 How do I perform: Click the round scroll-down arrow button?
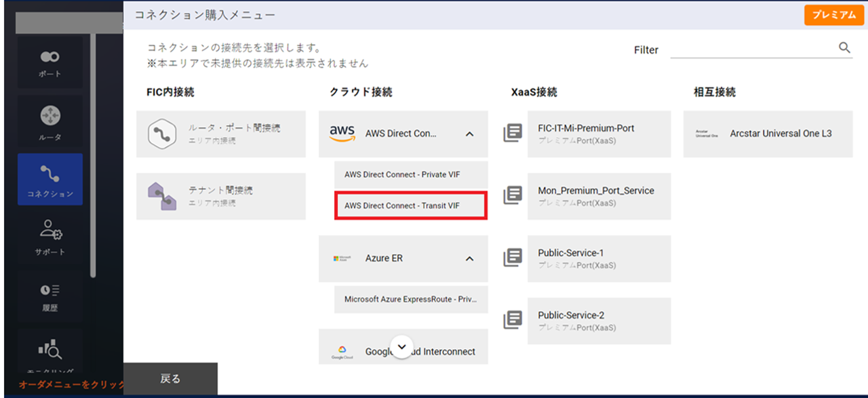pos(402,347)
